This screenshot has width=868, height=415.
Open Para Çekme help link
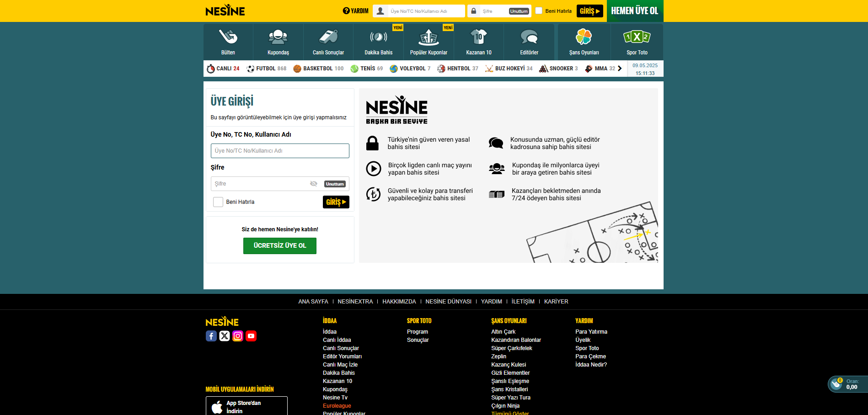(x=591, y=356)
